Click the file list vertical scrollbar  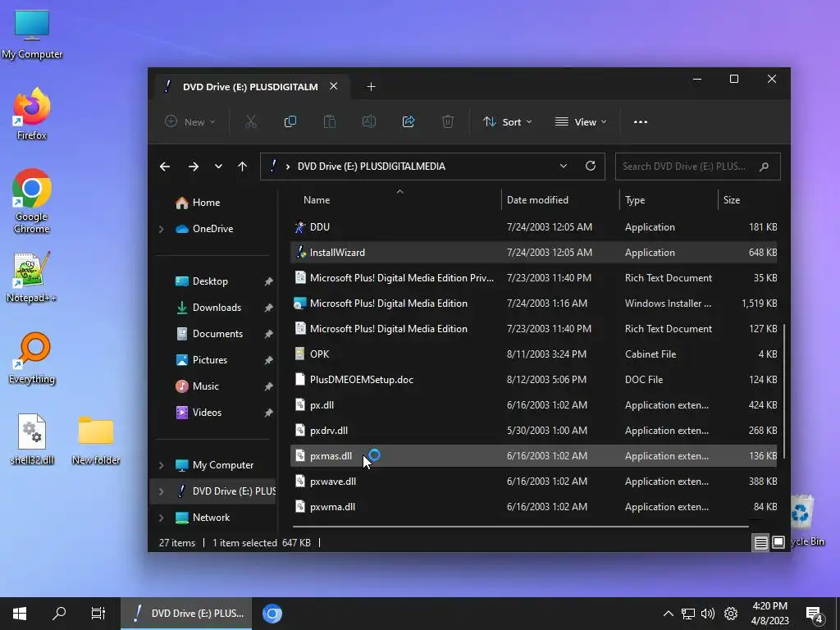pos(783,391)
